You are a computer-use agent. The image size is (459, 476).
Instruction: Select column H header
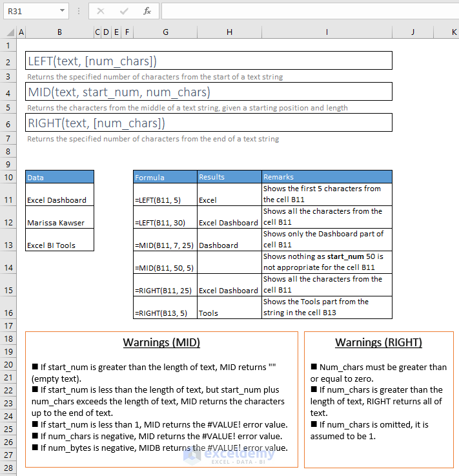click(229, 32)
